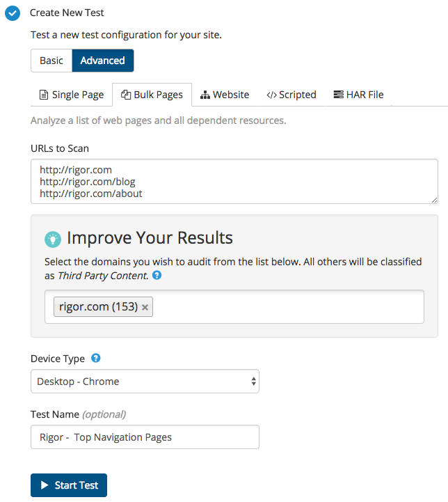448x502 pixels.
Task: Click the Device Type dropdown arrows
Action: point(253,382)
